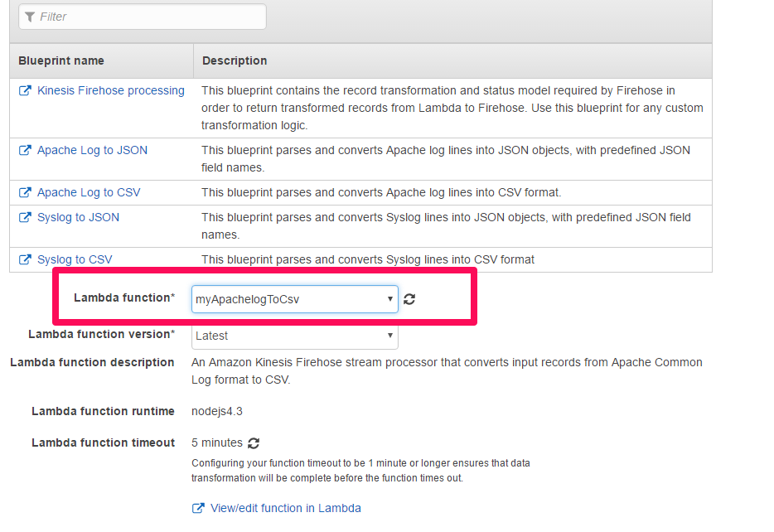This screenshot has height=532, width=774.
Task: Click external-link icon beside Apache Log to CSV
Action: click(x=25, y=193)
